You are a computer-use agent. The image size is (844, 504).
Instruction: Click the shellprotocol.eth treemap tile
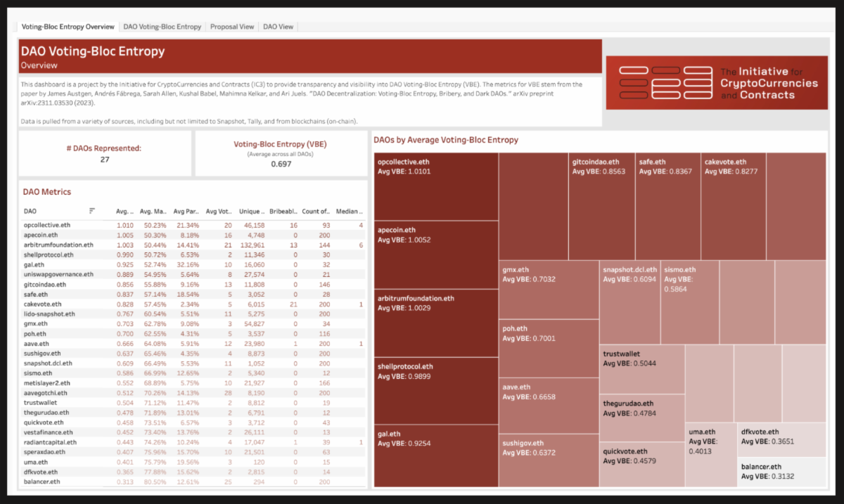coord(436,390)
